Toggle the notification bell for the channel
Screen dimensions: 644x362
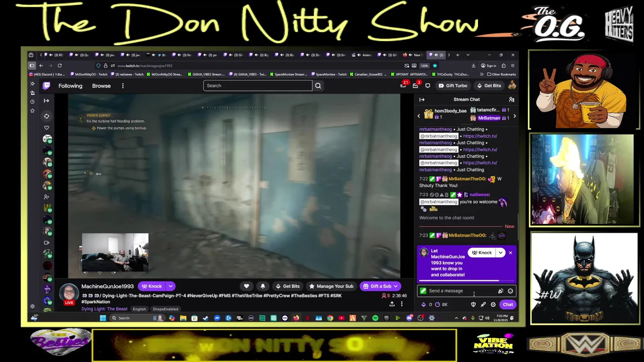(x=263, y=286)
